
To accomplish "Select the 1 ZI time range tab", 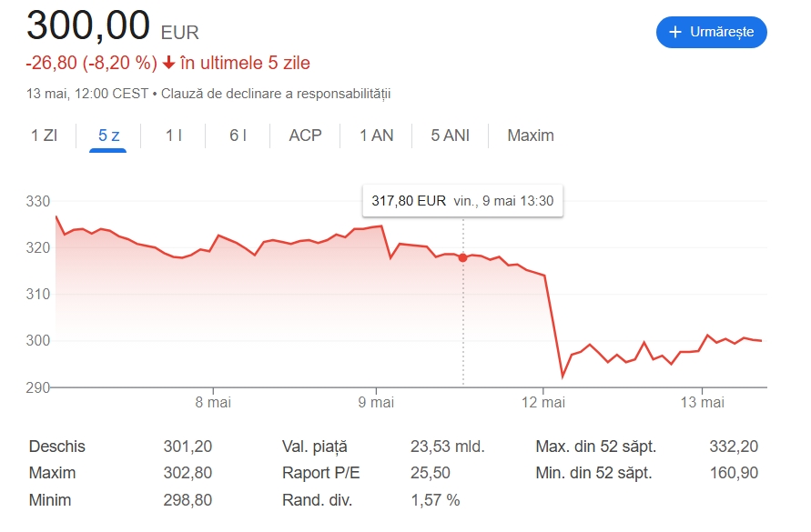I will click(x=44, y=136).
